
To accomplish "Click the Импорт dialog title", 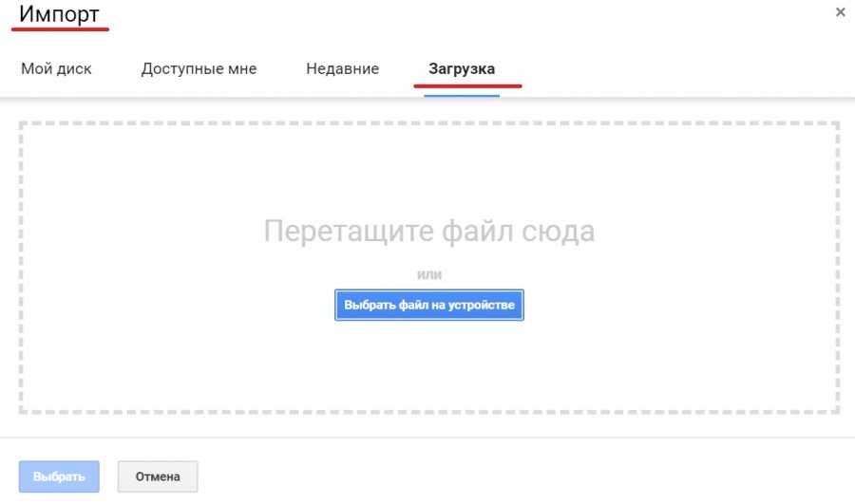I will click(59, 14).
